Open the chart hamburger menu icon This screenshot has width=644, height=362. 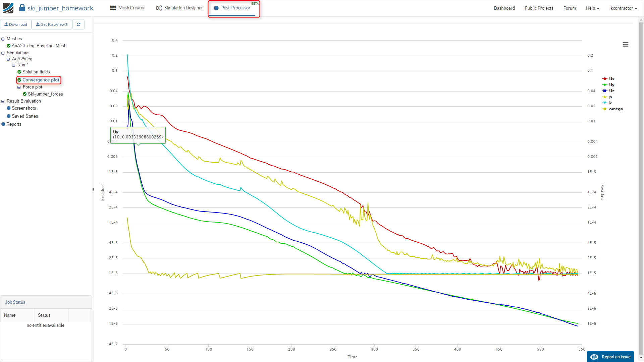click(626, 45)
